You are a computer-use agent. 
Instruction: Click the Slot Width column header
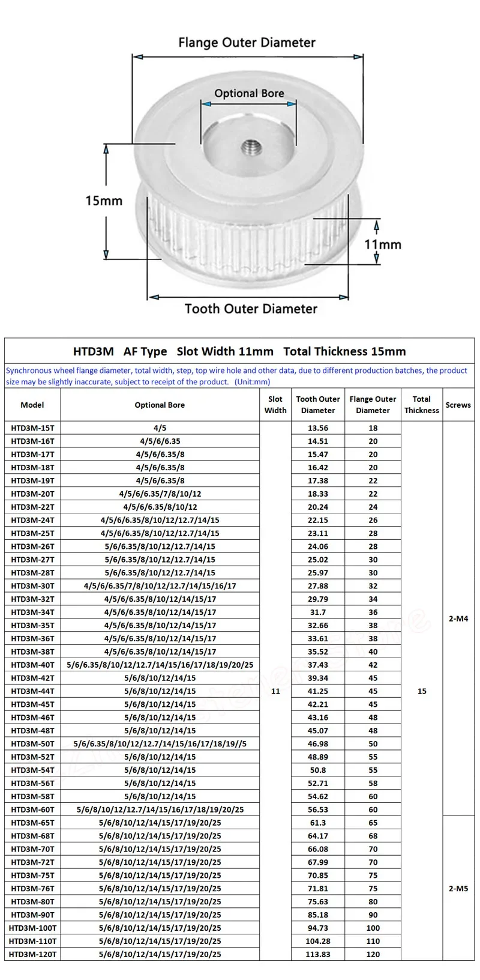click(275, 405)
